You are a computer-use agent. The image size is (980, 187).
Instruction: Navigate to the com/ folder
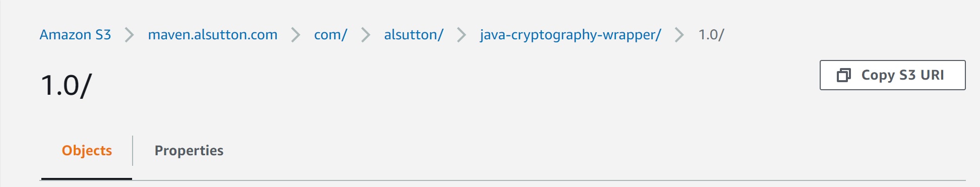331,35
